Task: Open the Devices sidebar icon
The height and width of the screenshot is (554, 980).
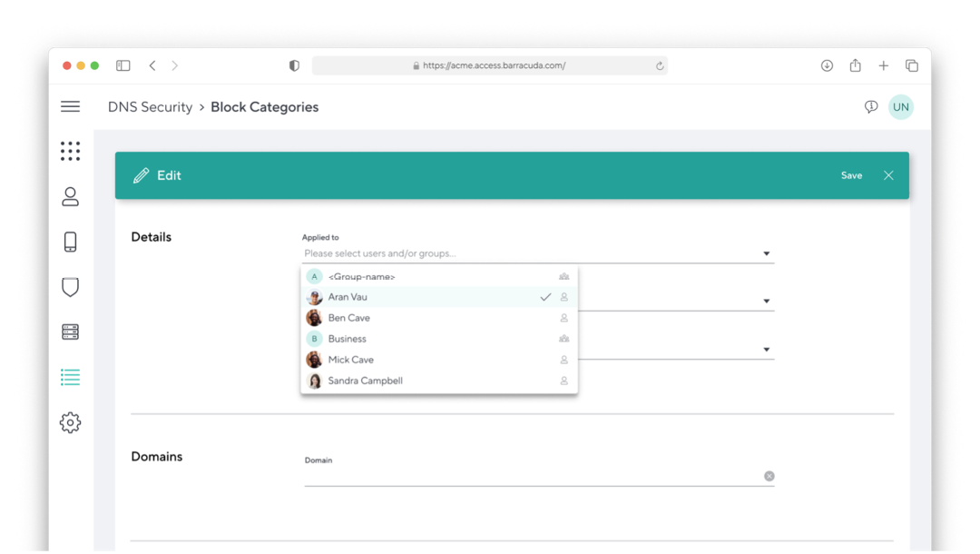Action: [70, 242]
